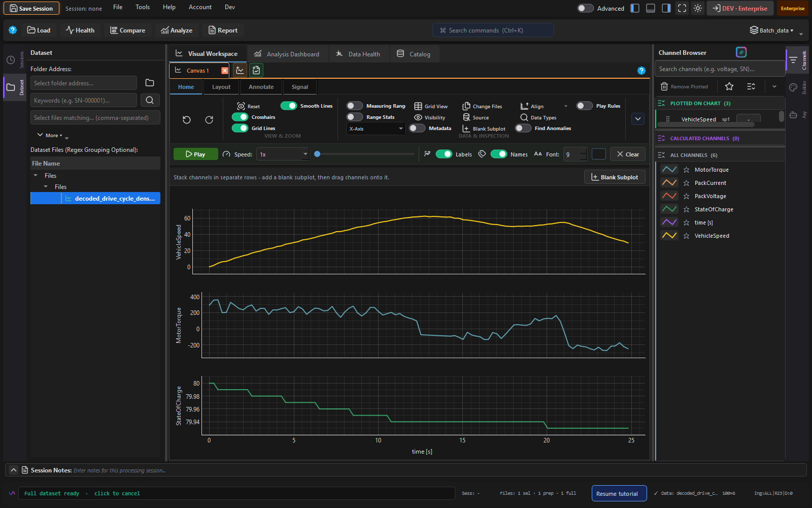Expand the More options in Dataset panel

(x=50, y=135)
